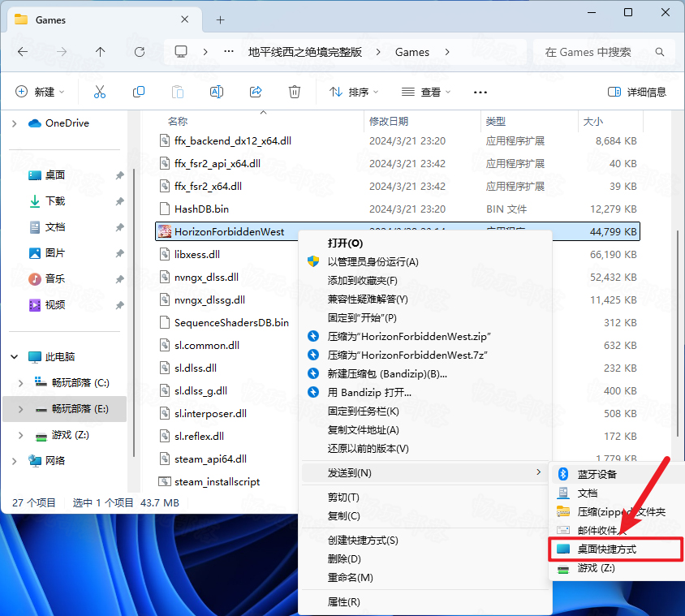Open the address bar path ellipsis
The width and height of the screenshot is (685, 616).
[229, 52]
